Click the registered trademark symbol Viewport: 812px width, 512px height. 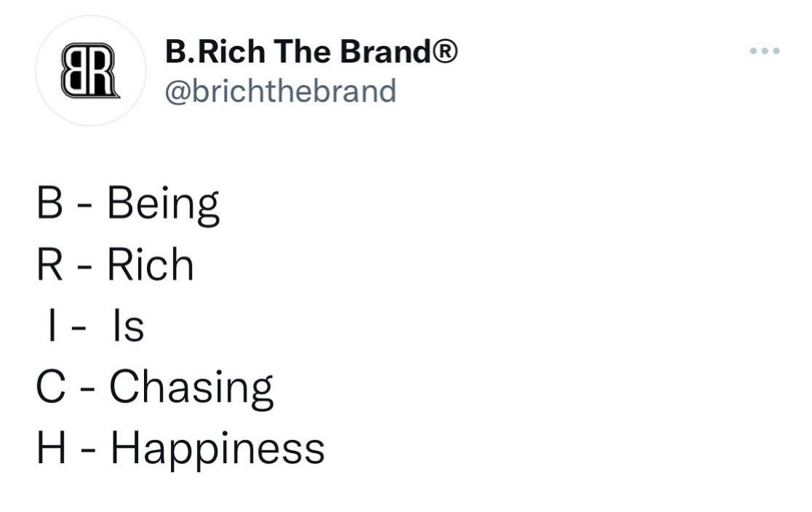click(446, 52)
